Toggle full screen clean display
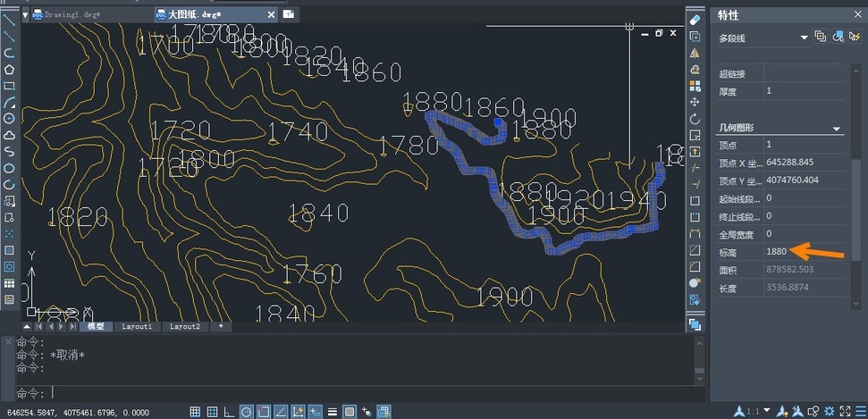The width and height of the screenshot is (868, 419). [846, 411]
